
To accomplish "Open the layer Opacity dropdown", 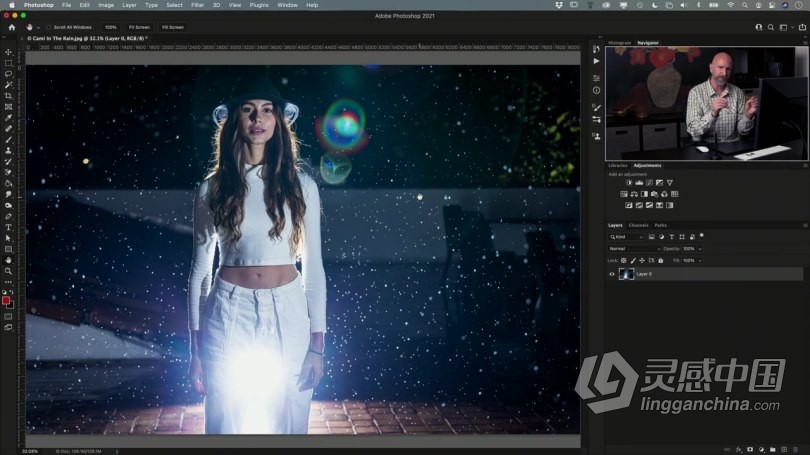I will pos(698,248).
